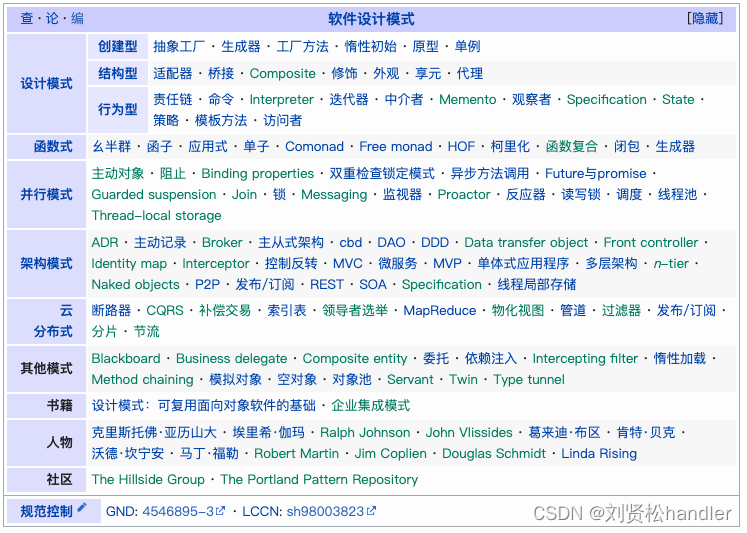The width and height of the screenshot is (747, 533).
Task: Open the ADR link
Action: tap(105, 242)
